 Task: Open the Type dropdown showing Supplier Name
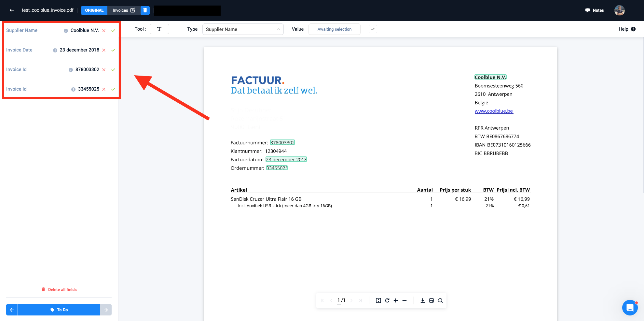click(243, 29)
